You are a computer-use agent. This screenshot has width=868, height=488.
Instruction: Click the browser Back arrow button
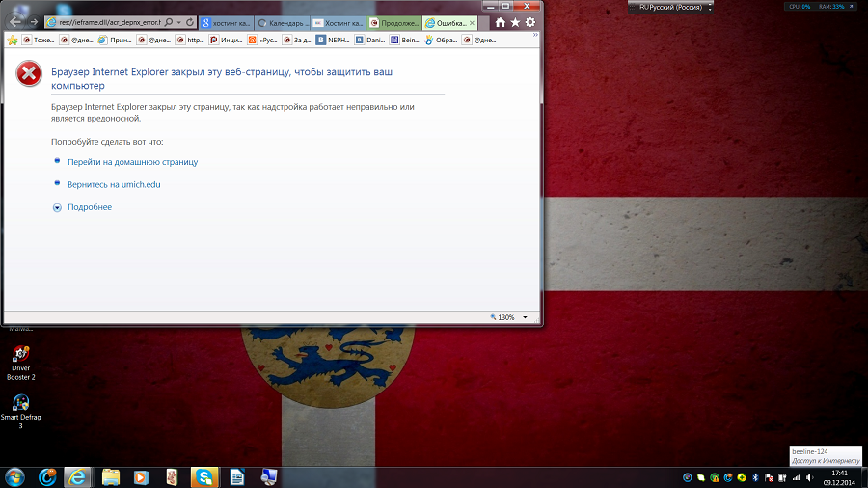tap(14, 22)
